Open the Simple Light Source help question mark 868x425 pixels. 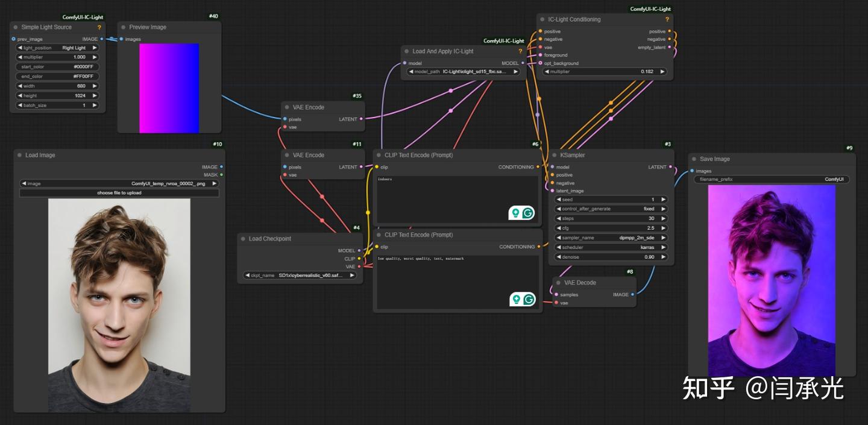pos(99,27)
